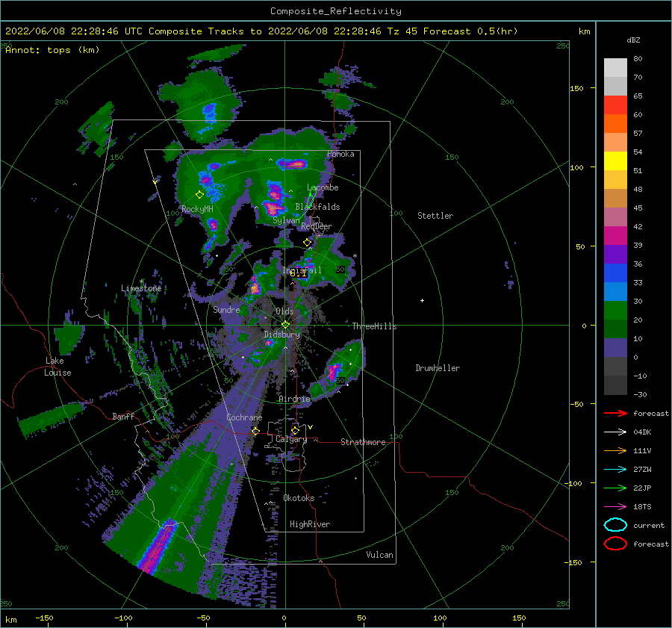The height and width of the screenshot is (628, 672).
Task: Click the red forecast ellipse in the legend
Action: pyautogui.click(x=615, y=544)
